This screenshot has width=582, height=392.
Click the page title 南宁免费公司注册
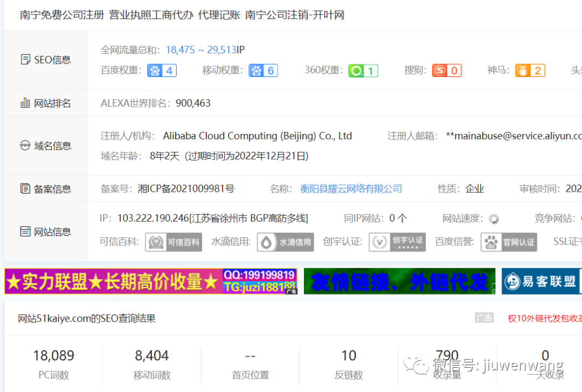pos(62,15)
